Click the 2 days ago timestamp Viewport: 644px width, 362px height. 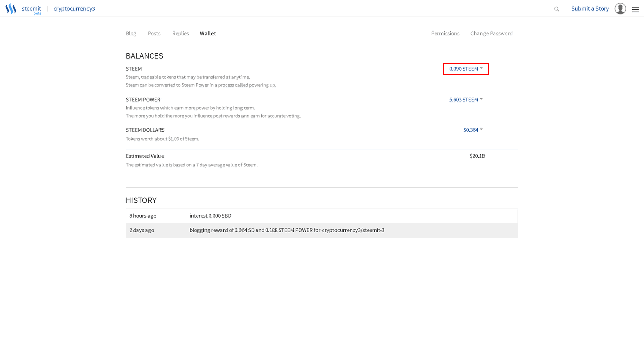click(x=142, y=230)
